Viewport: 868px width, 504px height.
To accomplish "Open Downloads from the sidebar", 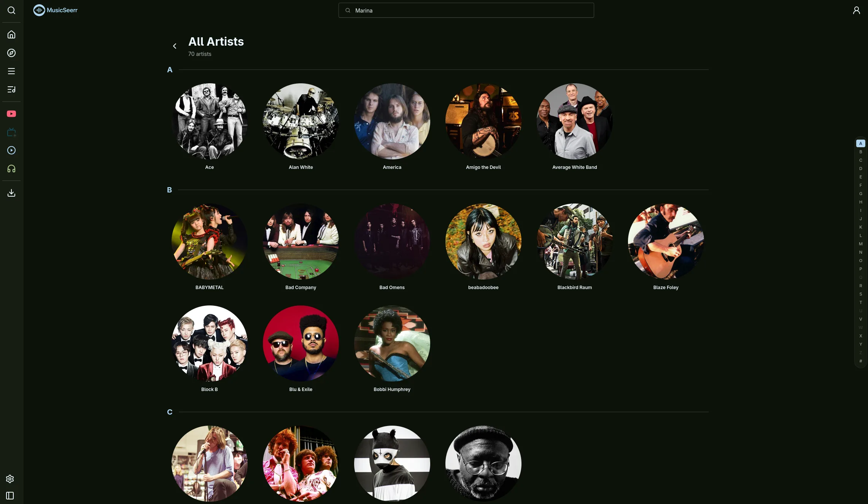I will (11, 192).
